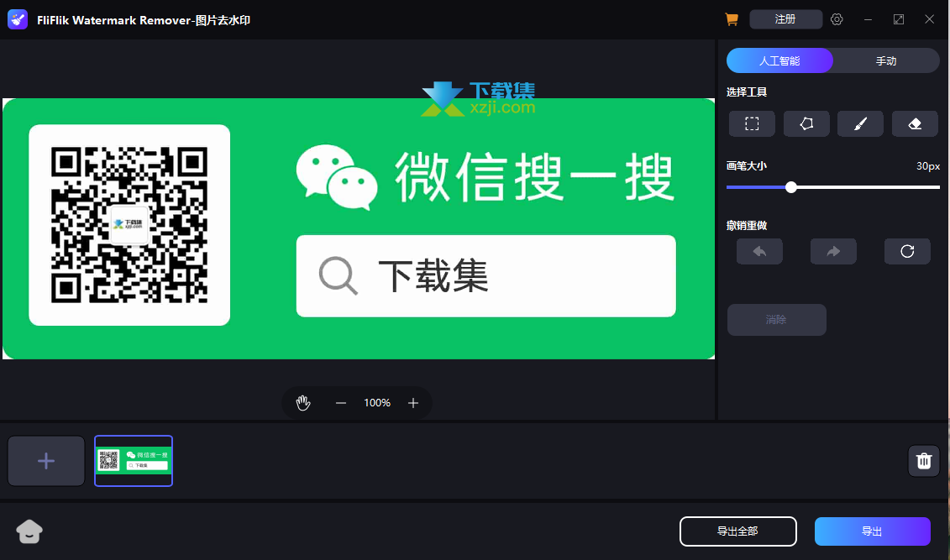The height and width of the screenshot is (560, 950).
Task: Go home via the house icon
Action: (x=29, y=531)
